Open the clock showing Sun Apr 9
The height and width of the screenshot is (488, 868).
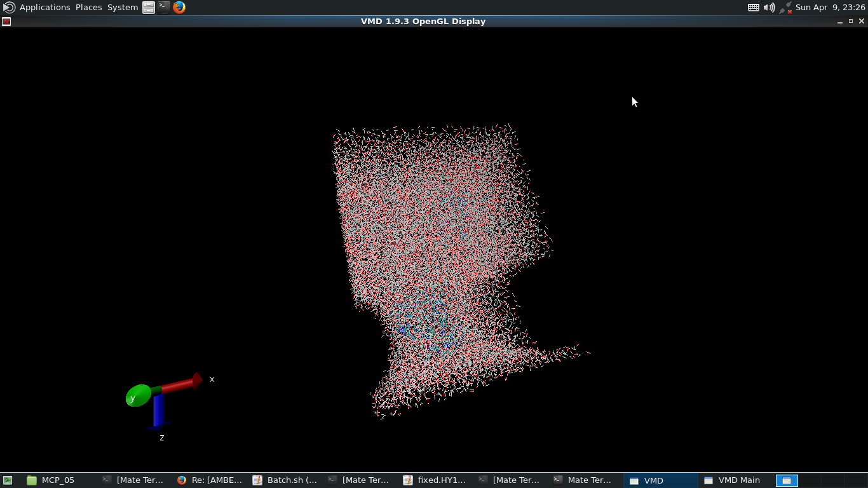point(830,8)
